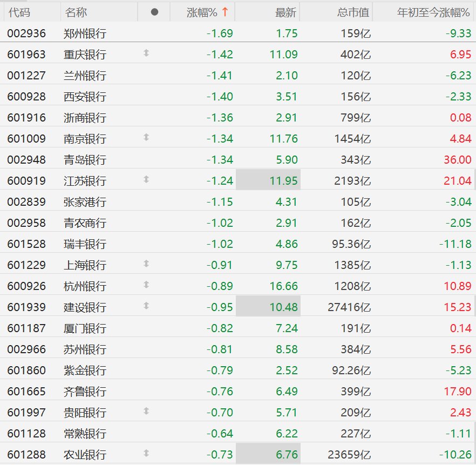Screen dimensions: 476x465
Task: Click the dot icon column header
Action: point(154,12)
